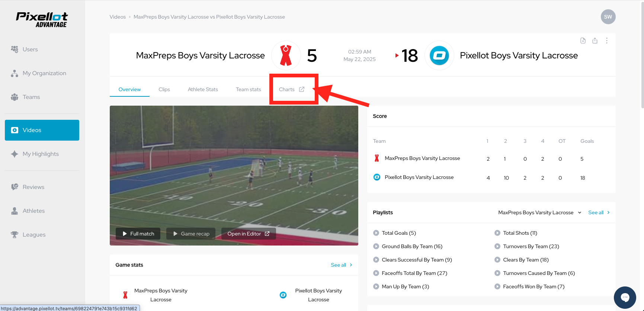Switch to the Clips tab

[164, 89]
